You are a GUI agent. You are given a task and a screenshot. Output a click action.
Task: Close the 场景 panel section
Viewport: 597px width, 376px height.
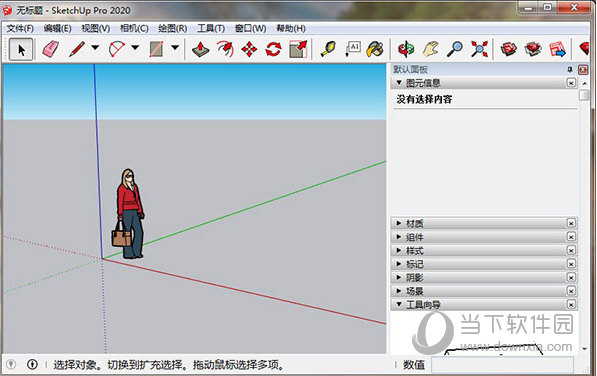571,291
